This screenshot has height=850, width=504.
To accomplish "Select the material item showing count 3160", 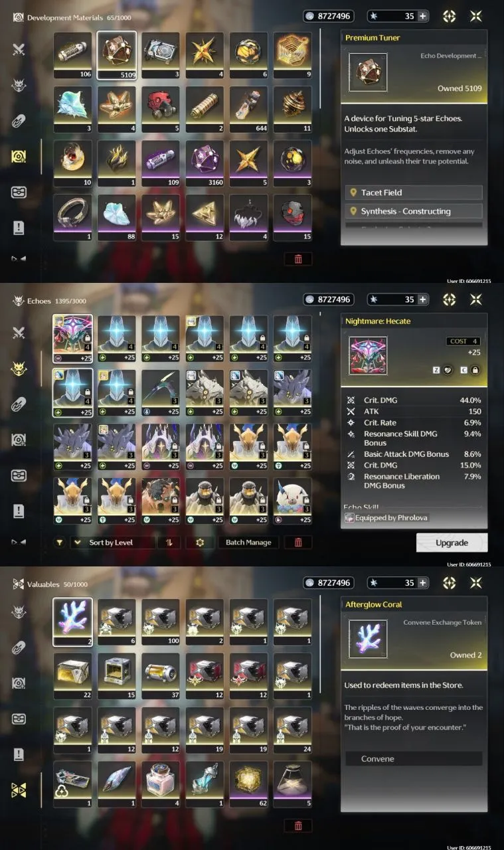I will (205, 163).
